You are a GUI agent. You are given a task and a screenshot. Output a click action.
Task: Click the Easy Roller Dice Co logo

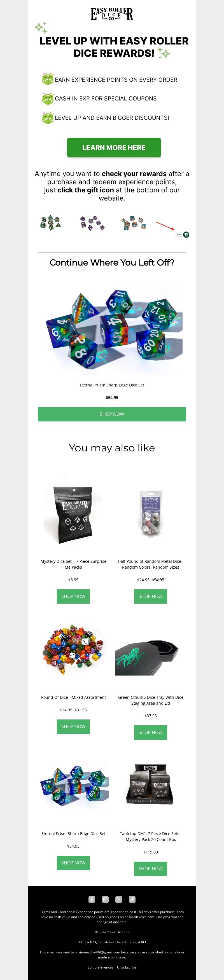112,14
